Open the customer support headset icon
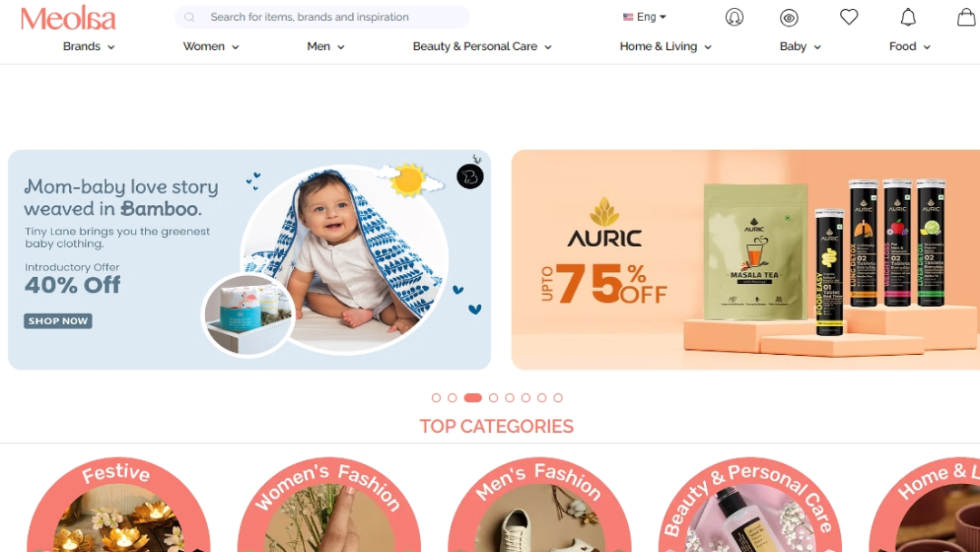980x552 pixels. 734,17
